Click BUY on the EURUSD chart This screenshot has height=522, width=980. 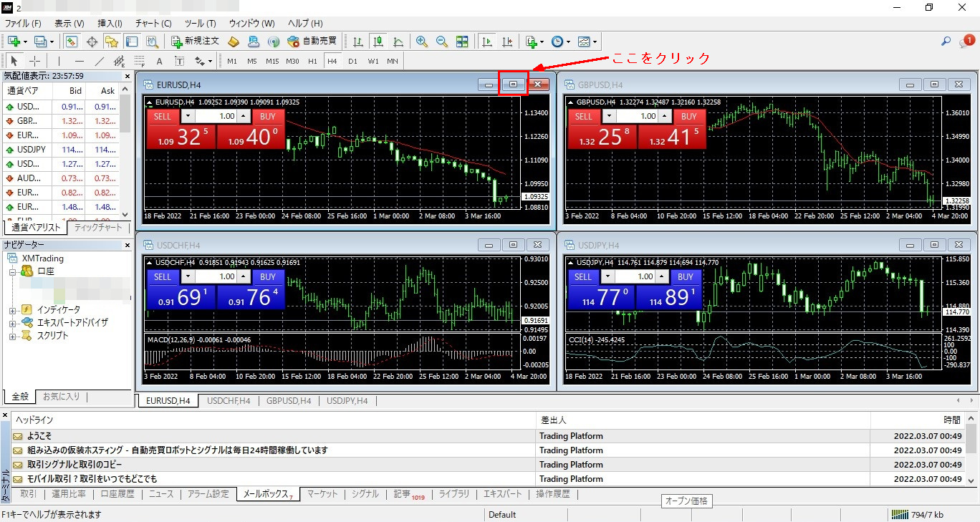(x=268, y=116)
